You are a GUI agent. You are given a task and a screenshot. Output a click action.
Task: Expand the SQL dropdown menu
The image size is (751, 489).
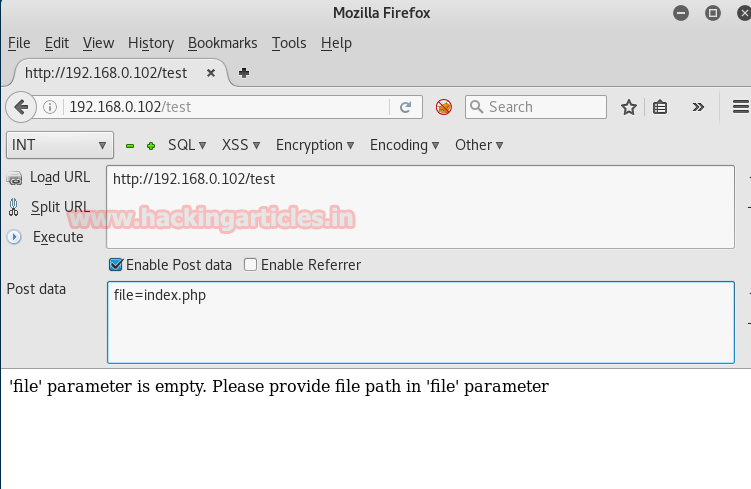(x=187, y=145)
